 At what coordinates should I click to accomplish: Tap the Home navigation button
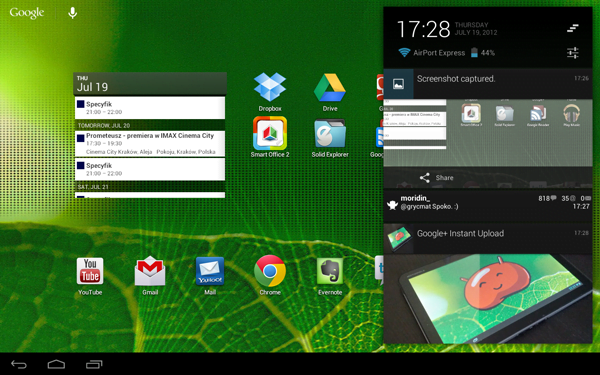coord(56,364)
